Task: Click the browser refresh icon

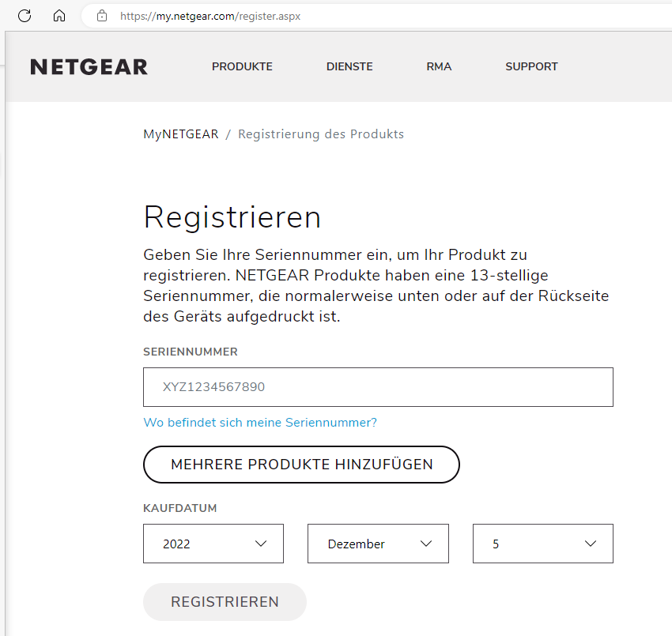Action: click(25, 15)
